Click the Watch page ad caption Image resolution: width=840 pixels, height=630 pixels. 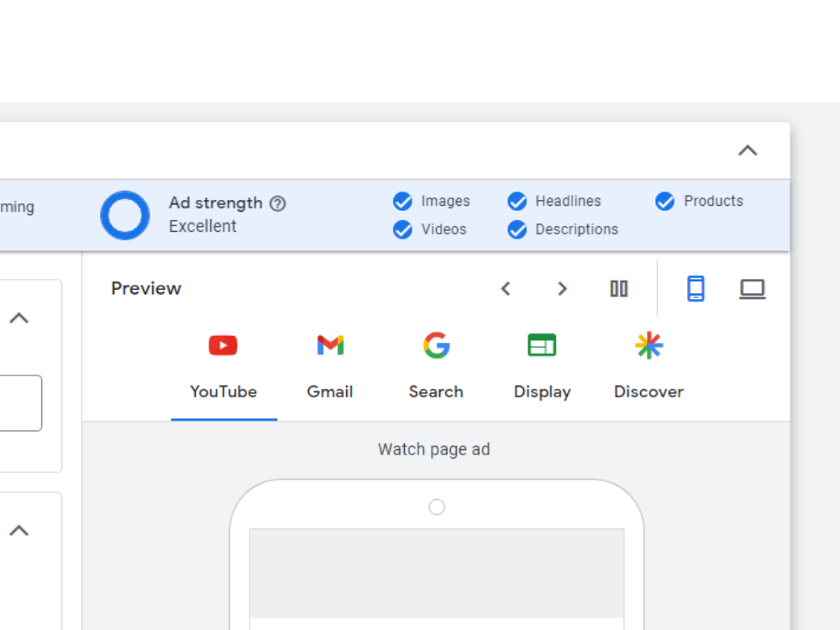(434, 449)
